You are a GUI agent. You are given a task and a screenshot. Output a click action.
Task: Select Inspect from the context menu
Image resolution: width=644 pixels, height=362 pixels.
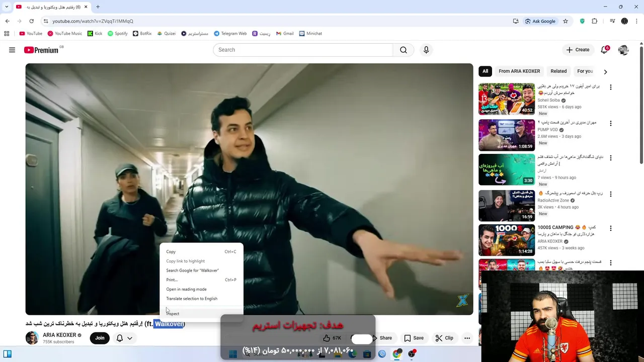click(201, 313)
